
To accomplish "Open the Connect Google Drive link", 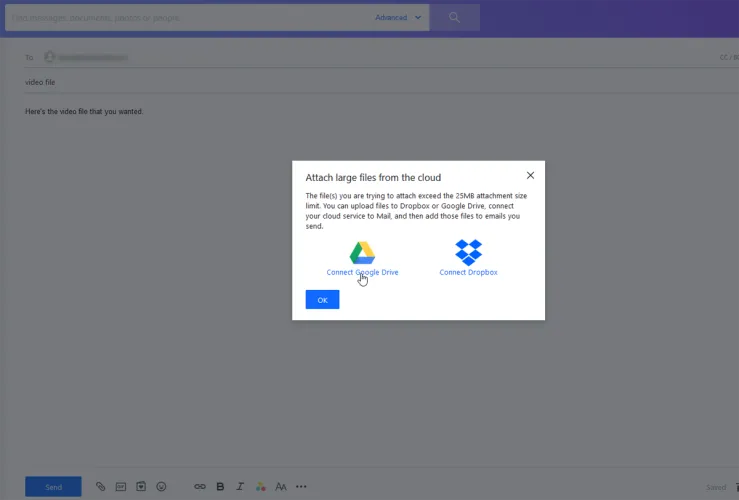I will pos(362,272).
